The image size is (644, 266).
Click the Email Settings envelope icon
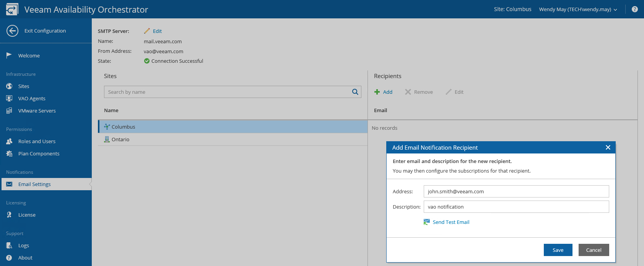click(9, 184)
